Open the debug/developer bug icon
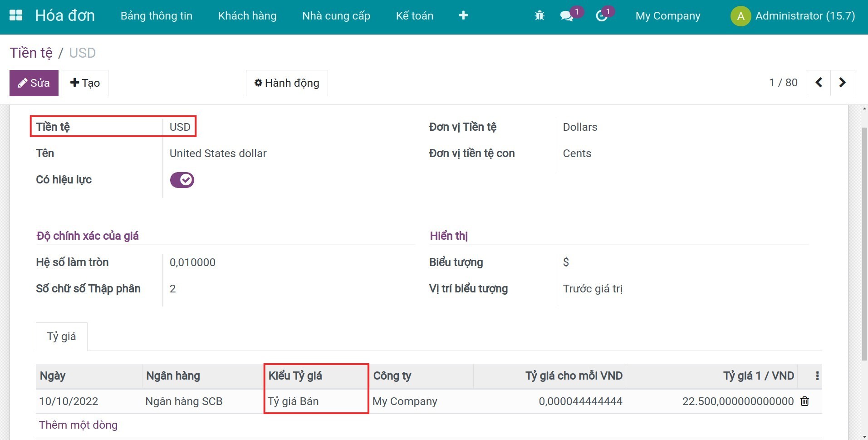 539,15
